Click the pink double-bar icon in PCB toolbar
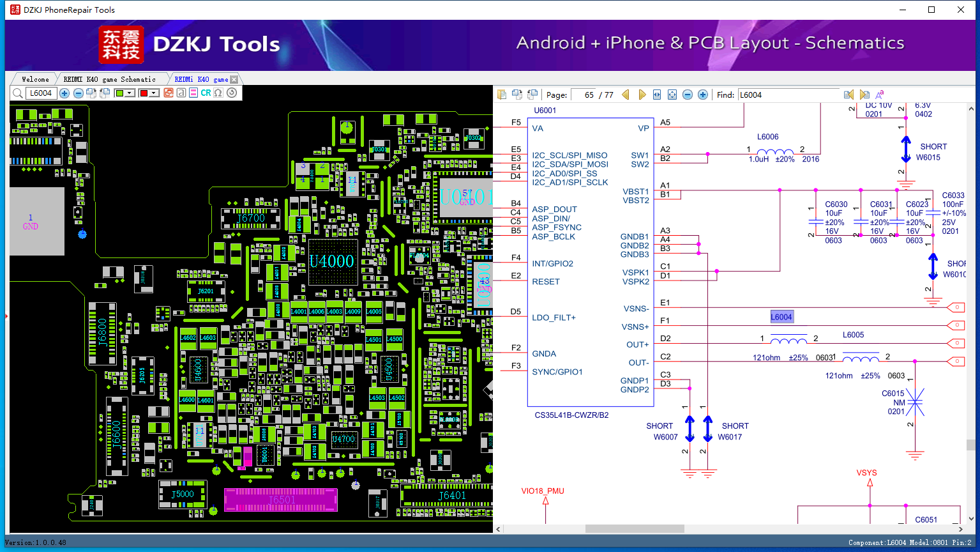Image resolution: width=980 pixels, height=552 pixels. coord(193,93)
